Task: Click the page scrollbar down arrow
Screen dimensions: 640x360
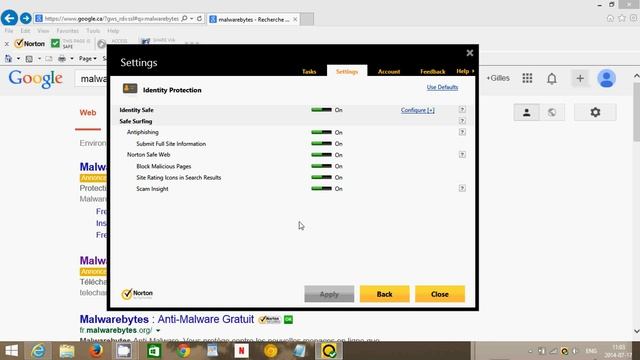Action: click(636, 331)
